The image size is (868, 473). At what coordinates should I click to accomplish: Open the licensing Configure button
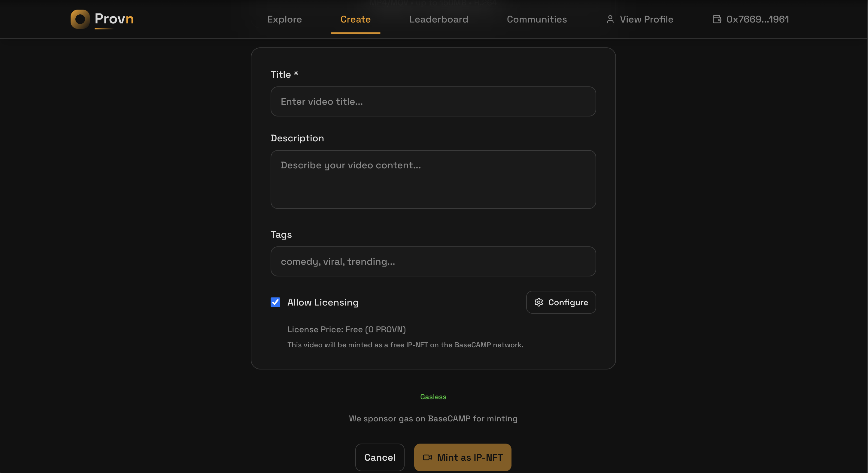click(561, 302)
